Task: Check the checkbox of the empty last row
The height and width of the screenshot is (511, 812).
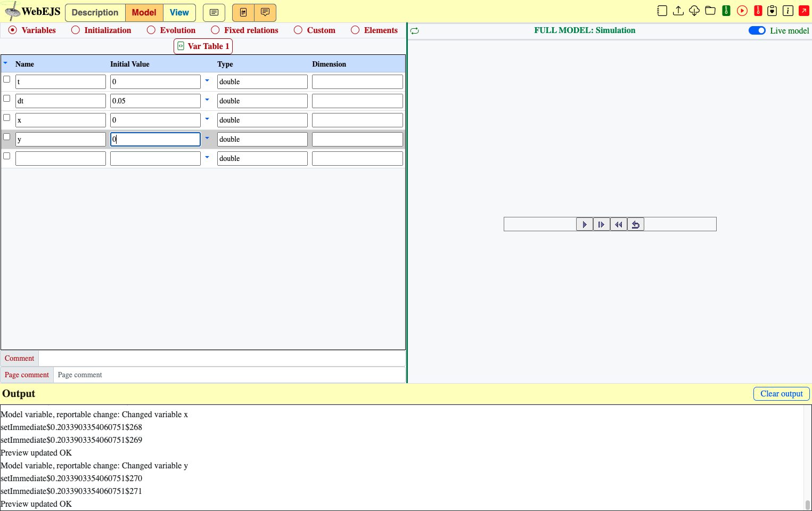Action: [7, 156]
